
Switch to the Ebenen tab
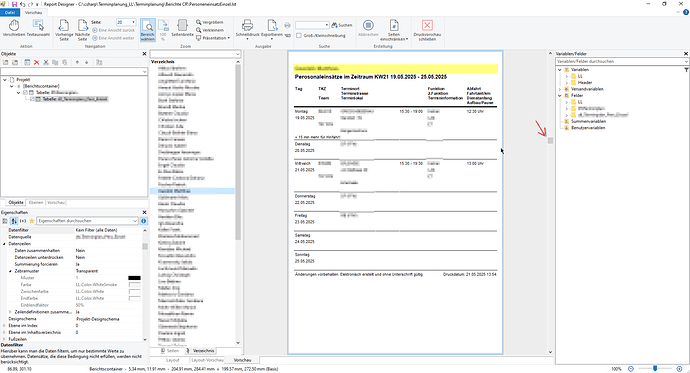click(x=36, y=202)
